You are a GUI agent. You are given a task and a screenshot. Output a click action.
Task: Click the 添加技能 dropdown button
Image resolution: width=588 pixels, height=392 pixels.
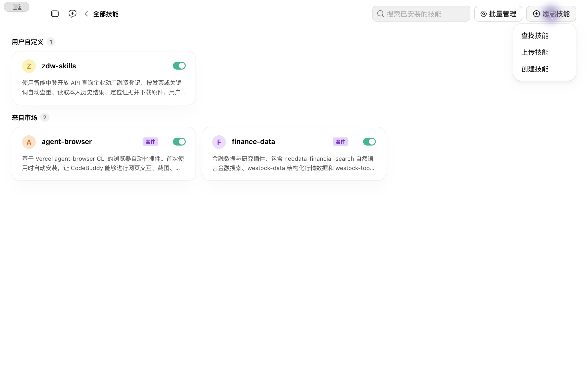click(551, 14)
